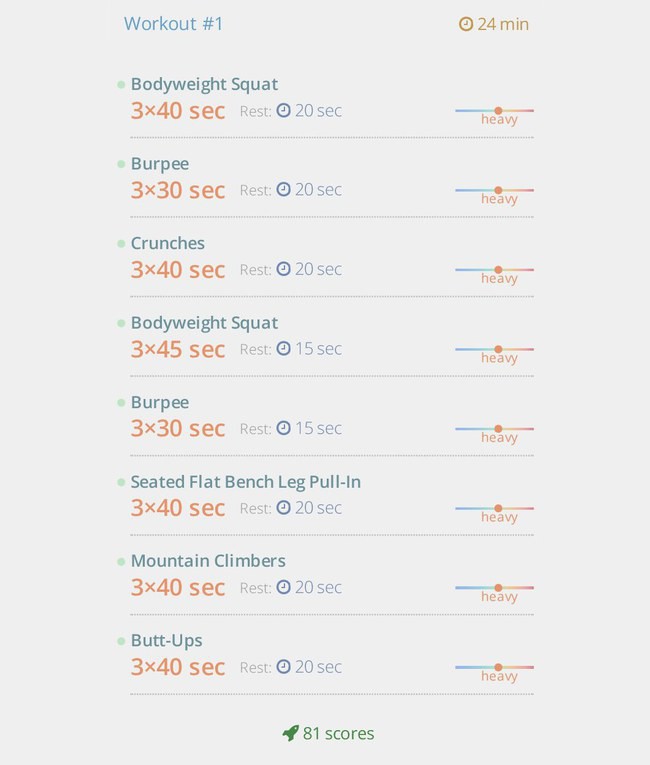Click the rest clock icon of first Bodyweight Squat

click(x=284, y=110)
